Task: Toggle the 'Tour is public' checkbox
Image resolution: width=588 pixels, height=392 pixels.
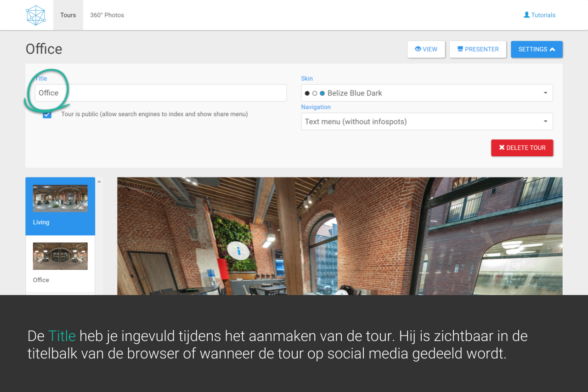Action: click(47, 114)
